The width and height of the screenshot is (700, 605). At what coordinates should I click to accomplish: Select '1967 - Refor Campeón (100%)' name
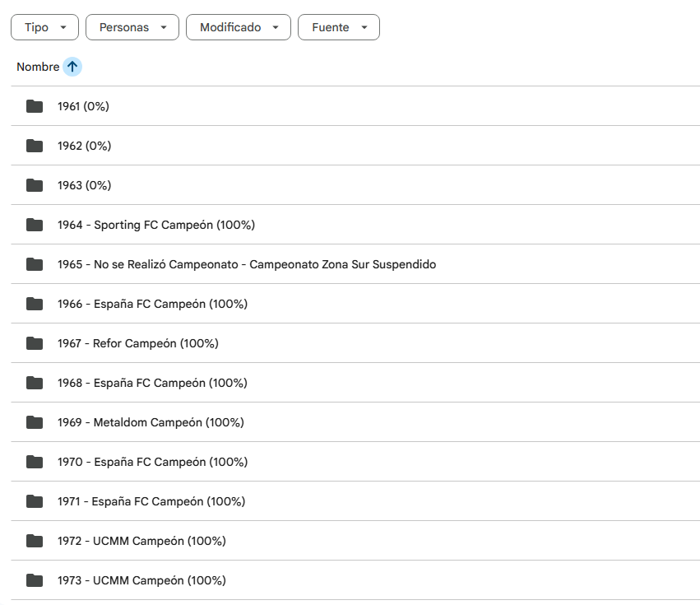138,343
